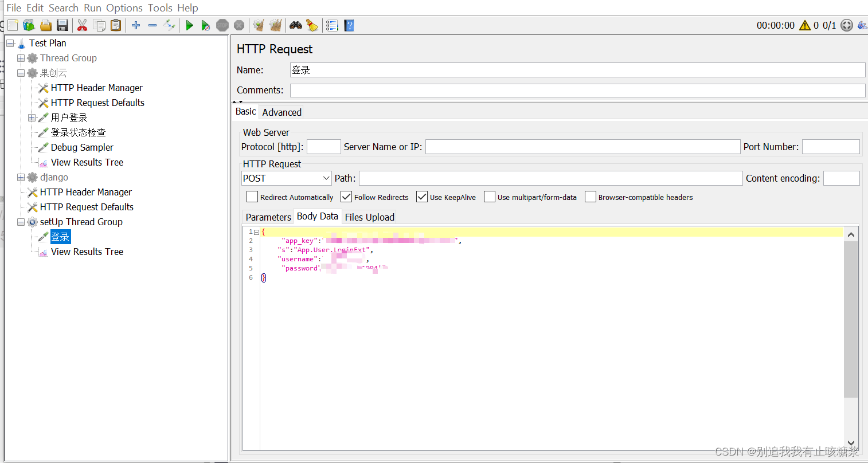Click Start no pauses icon
Screen dimensions: 868x463
click(205, 25)
